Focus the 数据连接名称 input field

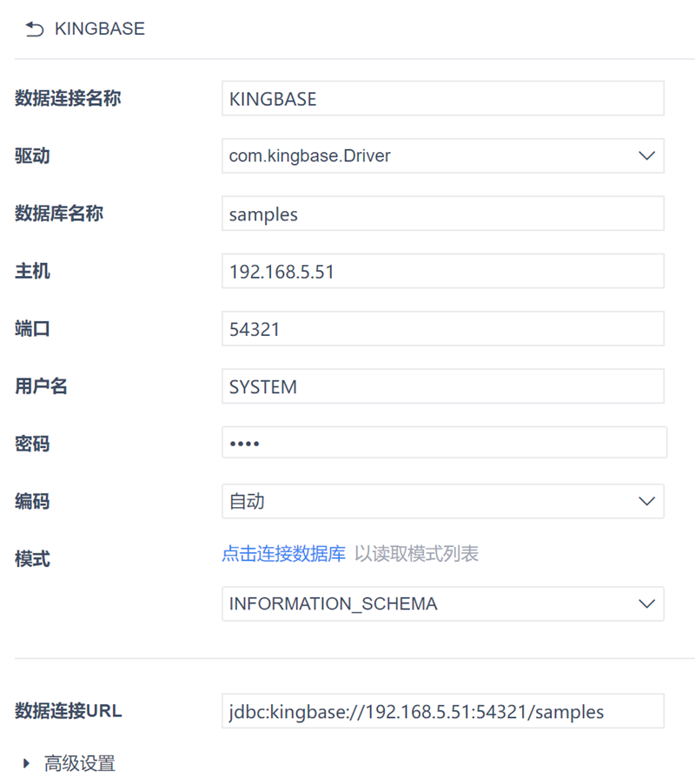pyautogui.click(x=442, y=99)
